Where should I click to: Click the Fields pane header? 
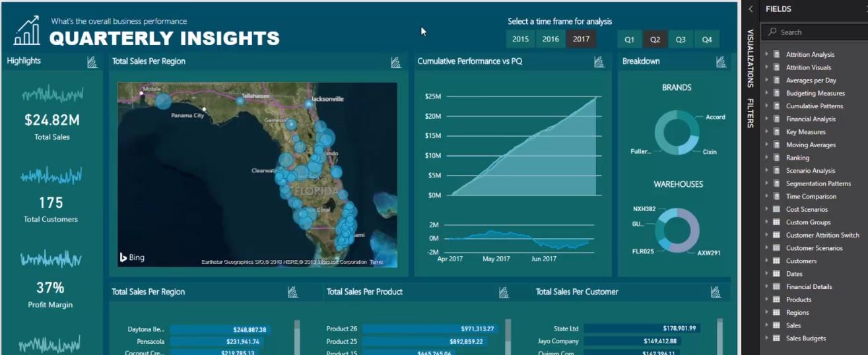click(x=779, y=9)
